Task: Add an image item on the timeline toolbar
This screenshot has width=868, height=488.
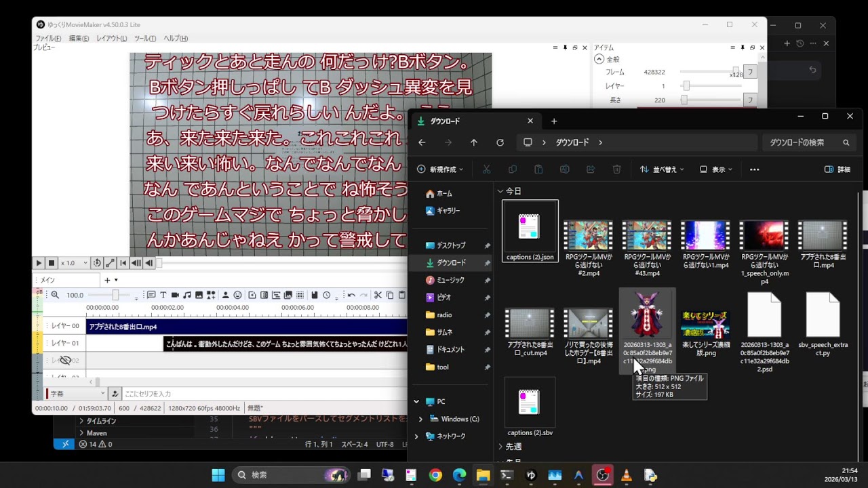Action: (199, 295)
